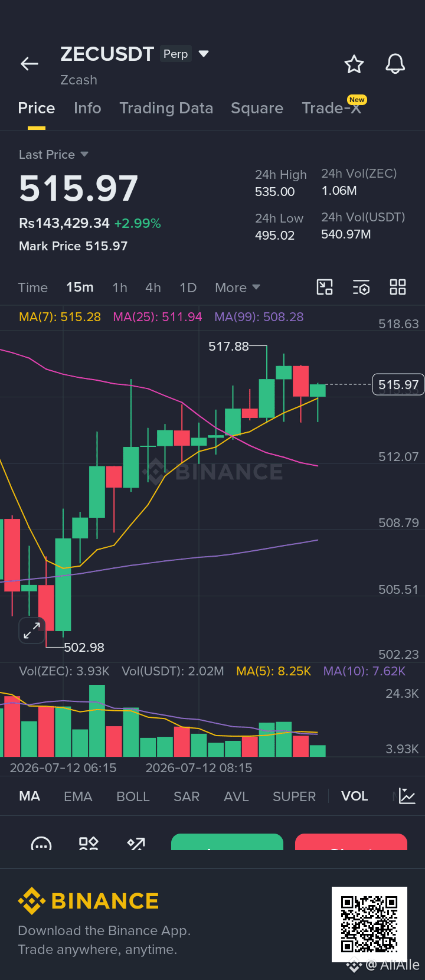This screenshot has width=425, height=980.
Task: Tap the back arrow icon
Action: (x=29, y=64)
